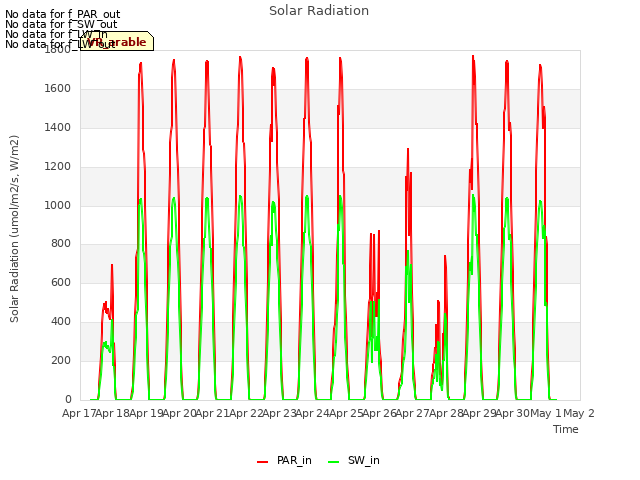This screenshot has width=640, height=480.
Task: Click the 0 y-axis tick label
Action: 68,400
